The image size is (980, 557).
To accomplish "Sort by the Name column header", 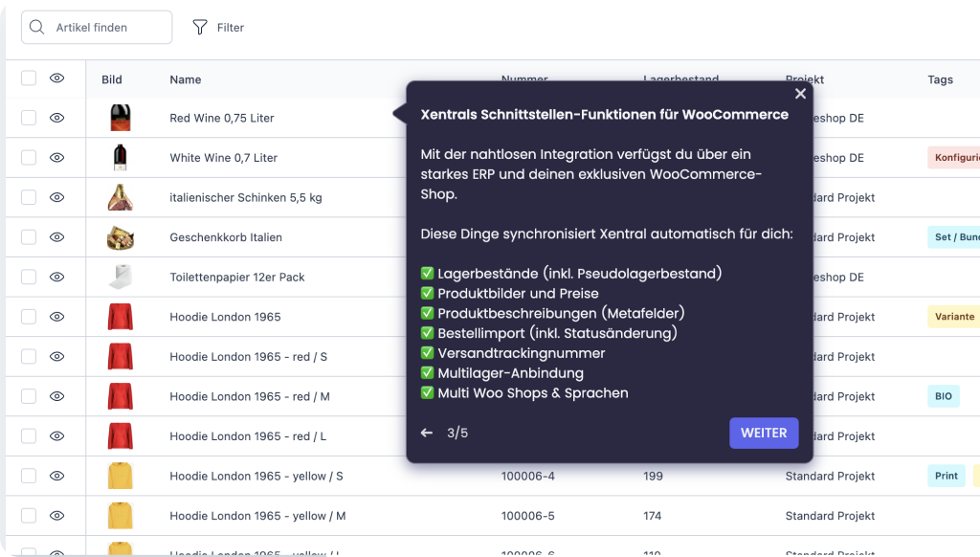I will 186,79.
